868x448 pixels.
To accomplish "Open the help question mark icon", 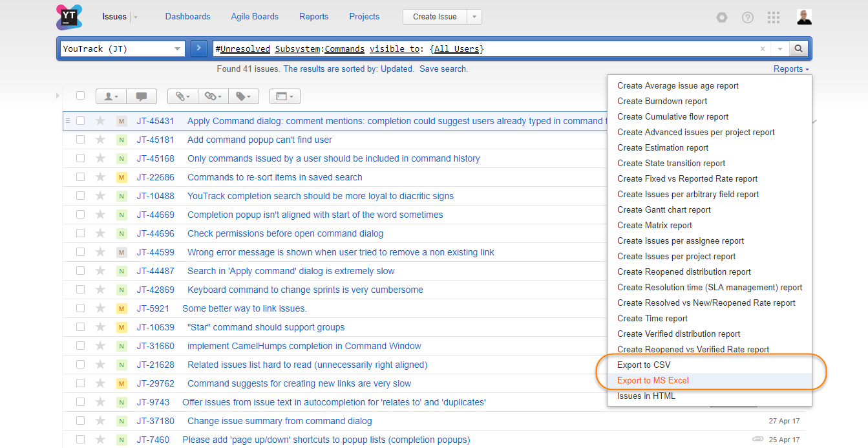I will coord(748,17).
